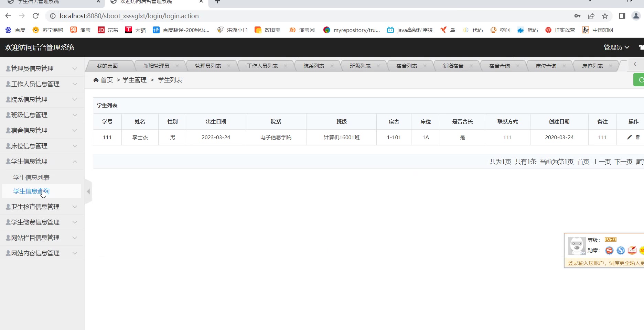Switch to 宿舍查询 tab

500,66
